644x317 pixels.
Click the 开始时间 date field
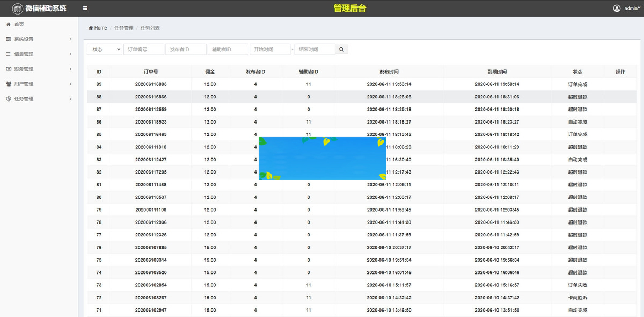(x=270, y=49)
